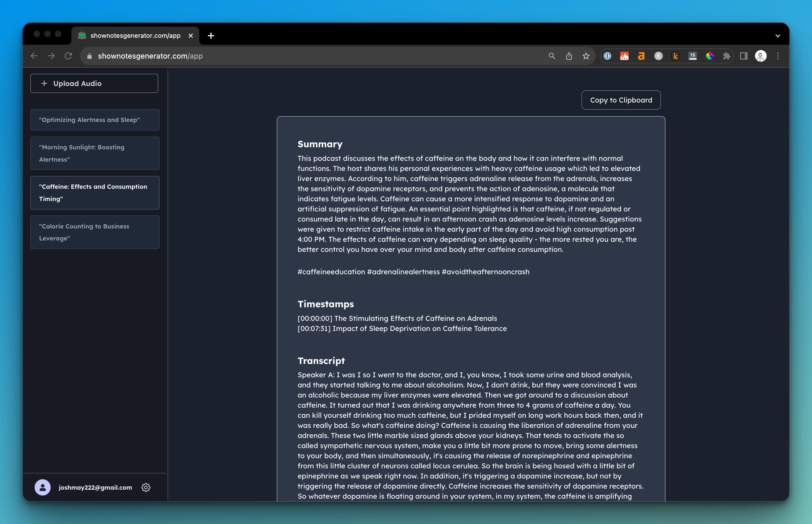The image size is (812, 524).
Task: Open "Morning Sunlight: Boosting Alertness" episode
Action: 95,153
